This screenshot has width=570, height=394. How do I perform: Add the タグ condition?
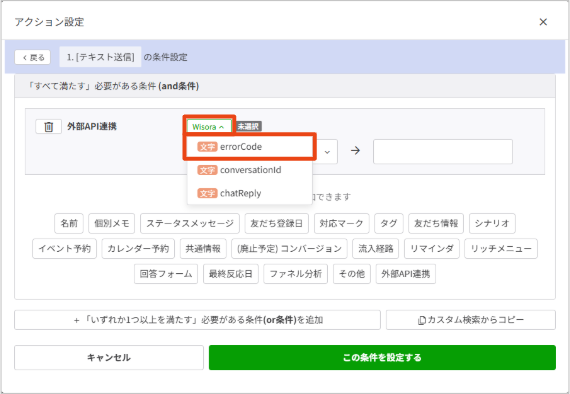pyautogui.click(x=389, y=223)
